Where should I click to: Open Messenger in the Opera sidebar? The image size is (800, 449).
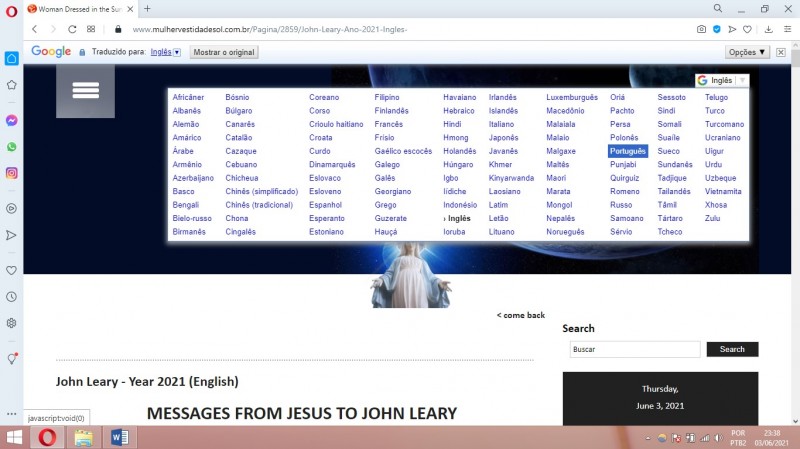[12, 119]
